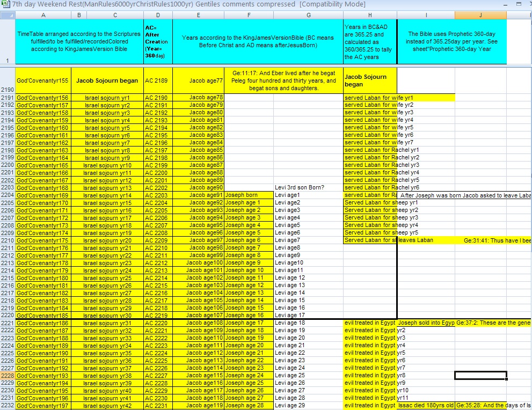Select the 'Levi age 29' cell

(309, 405)
